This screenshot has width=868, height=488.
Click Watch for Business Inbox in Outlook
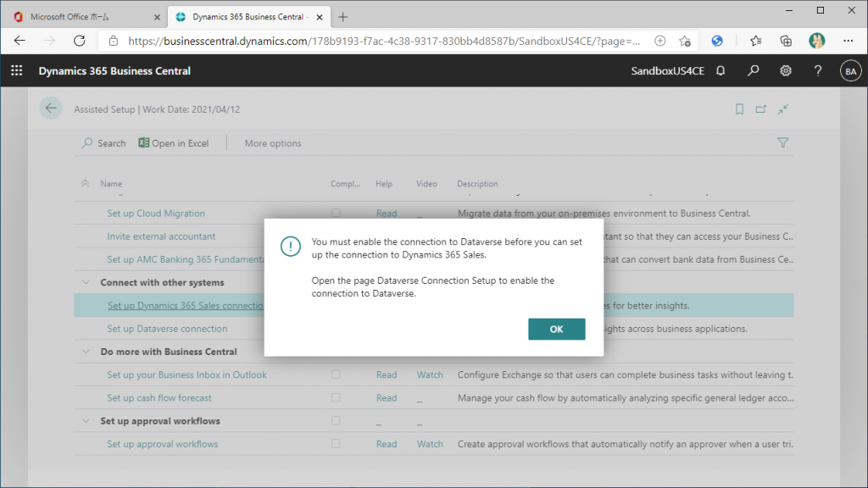pyautogui.click(x=430, y=374)
